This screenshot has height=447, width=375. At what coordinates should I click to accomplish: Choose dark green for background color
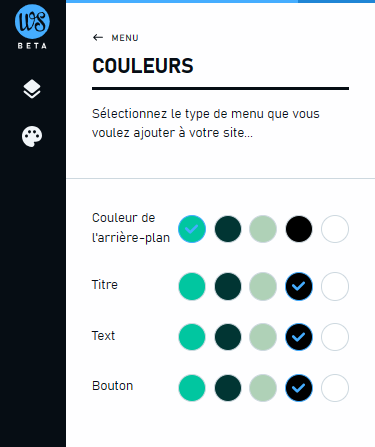click(228, 229)
